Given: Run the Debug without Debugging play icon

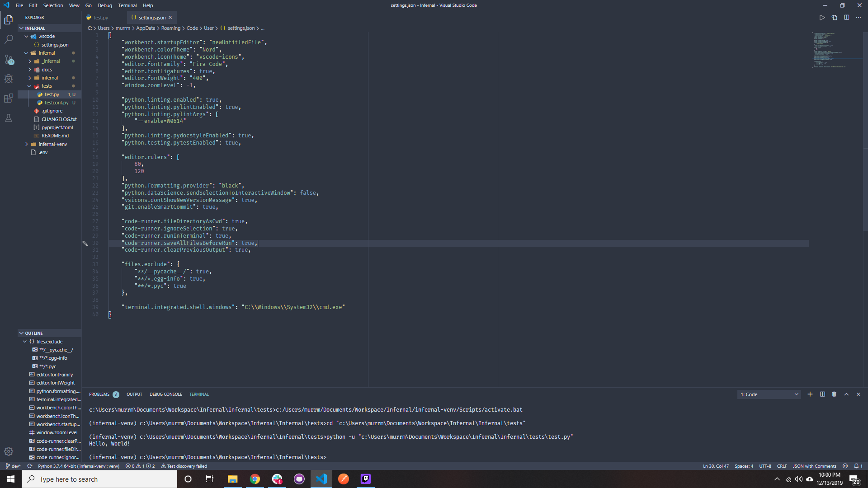Looking at the screenshot, I should click(x=822, y=18).
